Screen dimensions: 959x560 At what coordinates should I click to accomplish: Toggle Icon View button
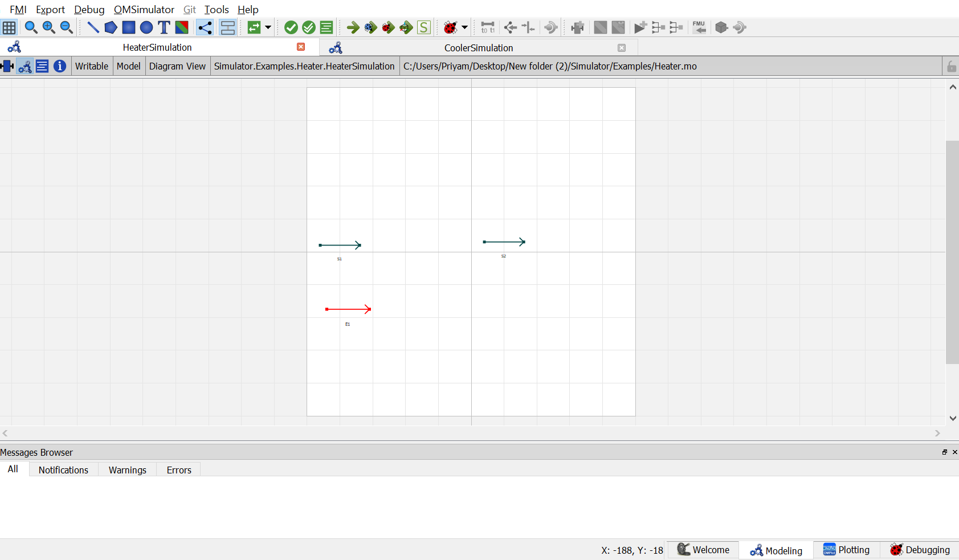point(7,66)
